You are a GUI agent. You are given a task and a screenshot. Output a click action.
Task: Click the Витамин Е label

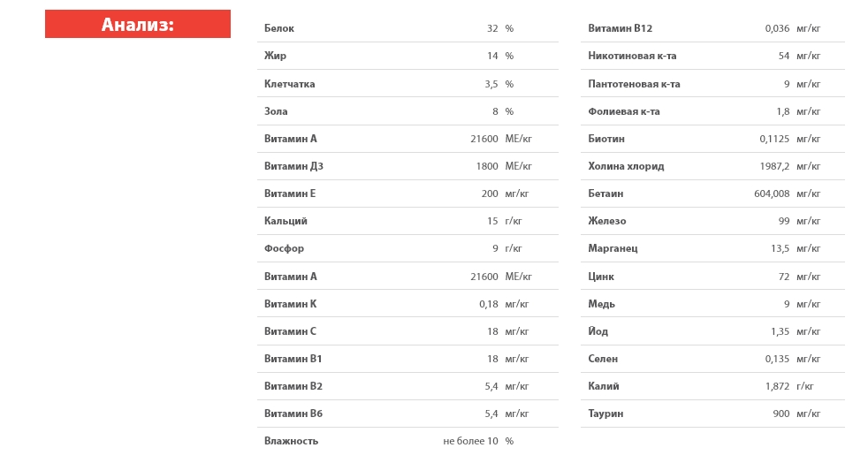(x=290, y=194)
